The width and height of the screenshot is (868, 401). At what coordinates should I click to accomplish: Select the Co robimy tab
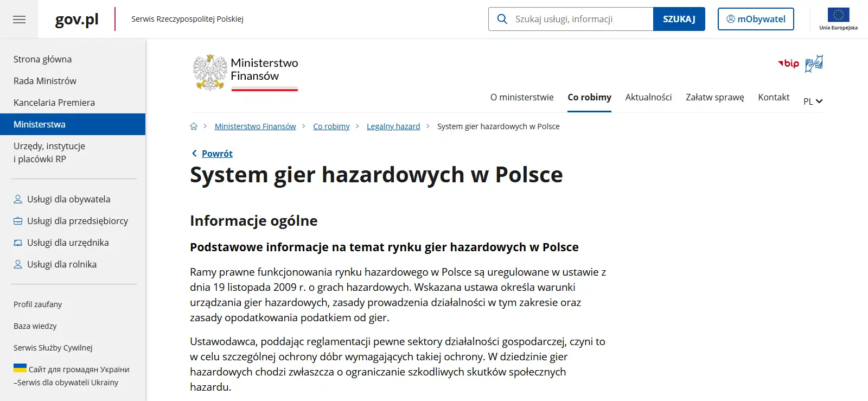point(589,97)
